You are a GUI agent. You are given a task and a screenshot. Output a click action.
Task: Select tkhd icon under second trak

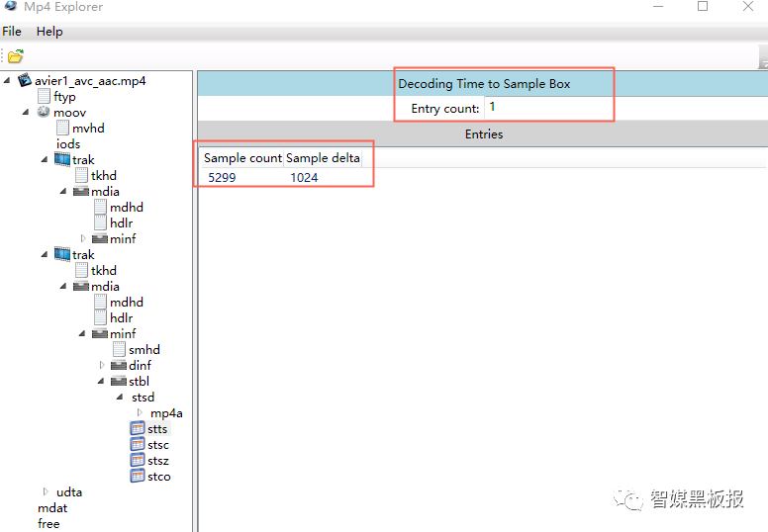coord(81,270)
